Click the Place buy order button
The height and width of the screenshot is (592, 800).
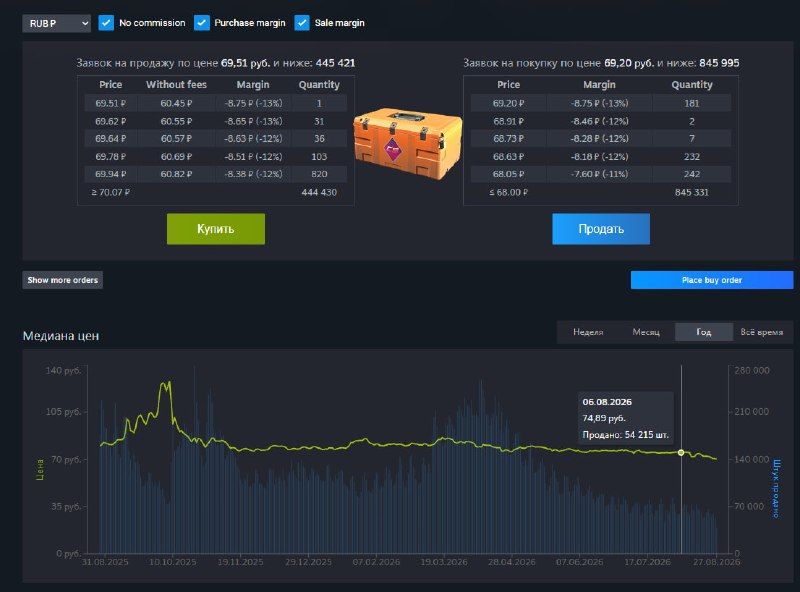pos(712,280)
